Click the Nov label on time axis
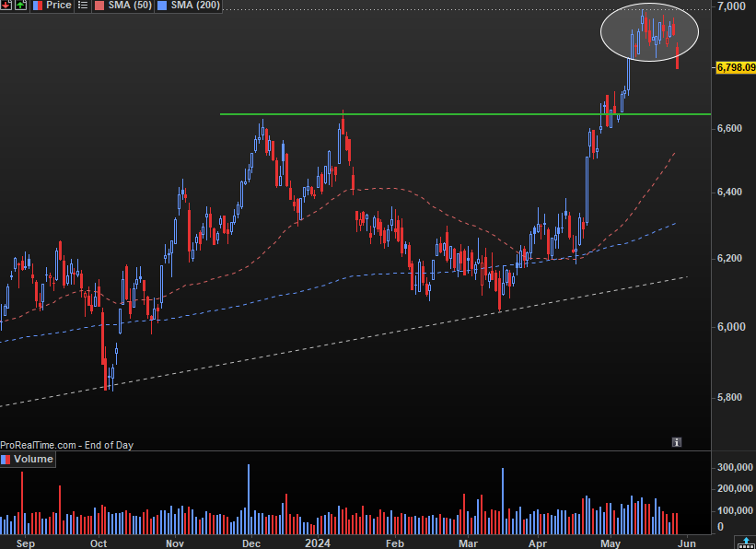756x549 pixels. click(x=175, y=543)
